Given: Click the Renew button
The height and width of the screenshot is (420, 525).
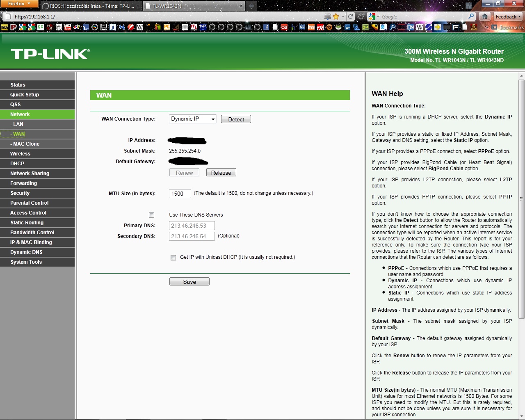Looking at the screenshot, I should coord(184,173).
